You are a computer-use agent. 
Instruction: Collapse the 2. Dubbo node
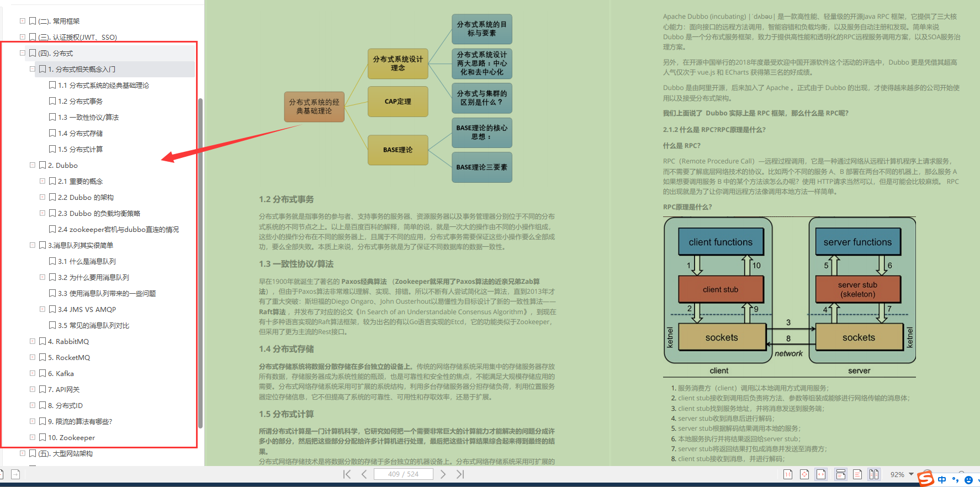point(33,165)
